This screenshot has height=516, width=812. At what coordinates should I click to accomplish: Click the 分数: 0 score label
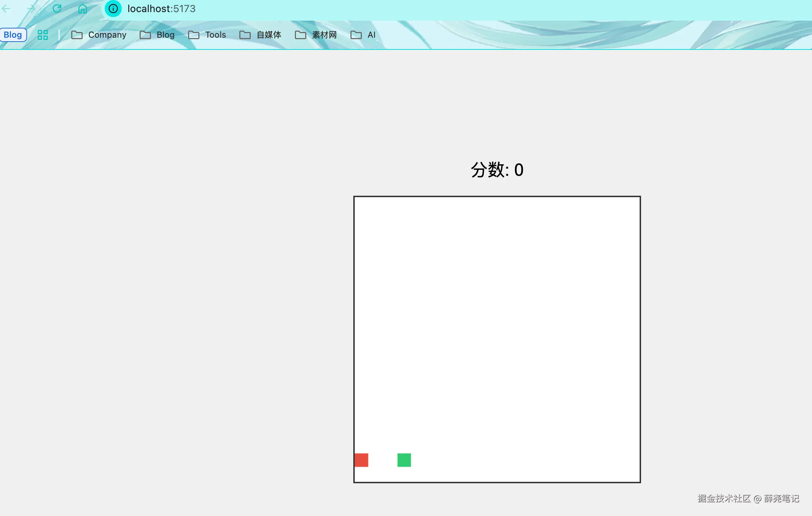[497, 170]
